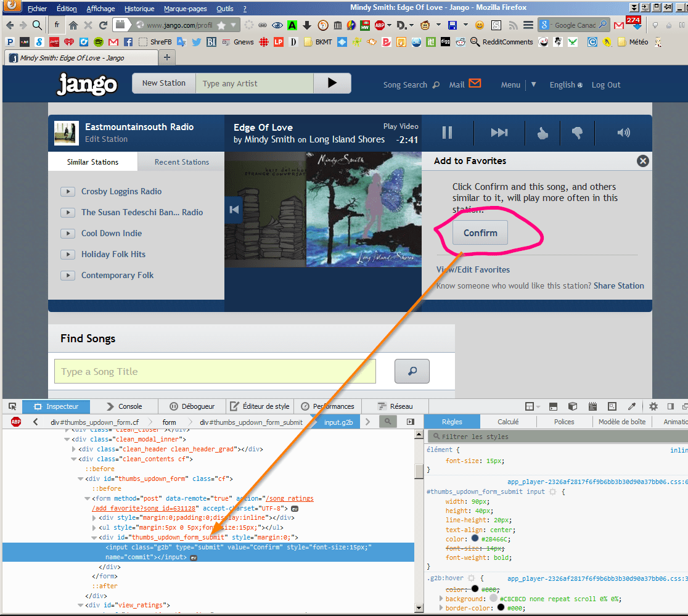The height and width of the screenshot is (616, 688).
Task: Click the thumbs-down icon to ban this song
Action: click(x=577, y=132)
